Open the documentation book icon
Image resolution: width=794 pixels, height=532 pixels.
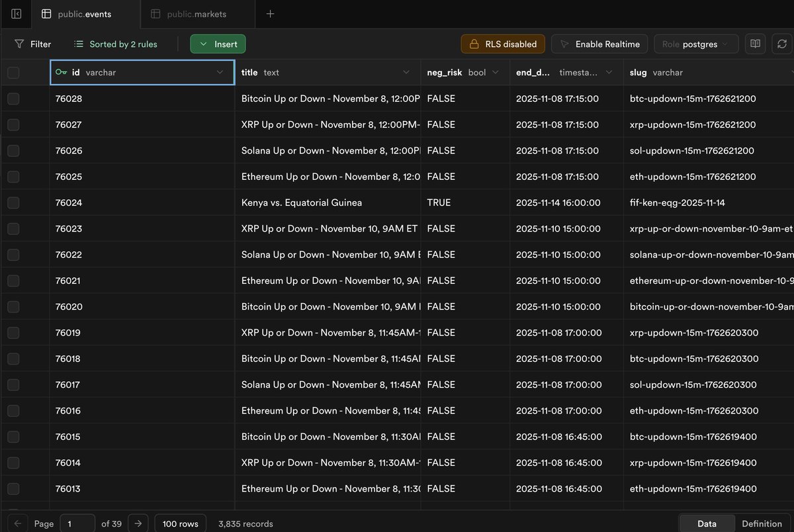755,44
